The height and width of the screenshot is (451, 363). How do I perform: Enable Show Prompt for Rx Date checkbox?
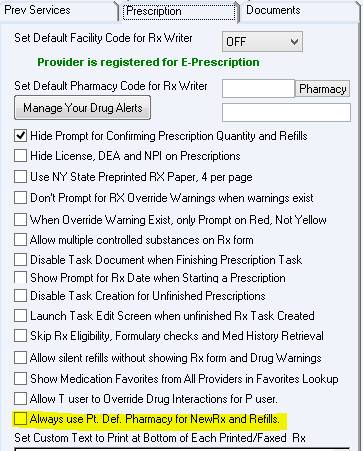(x=20, y=278)
